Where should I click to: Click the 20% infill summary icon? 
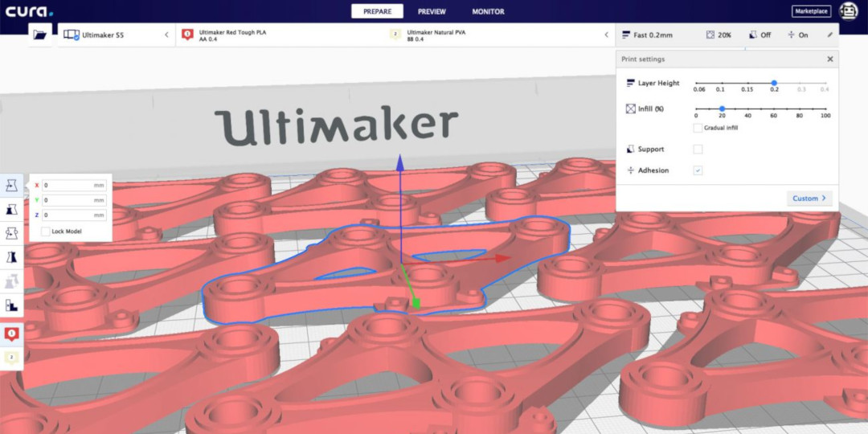point(710,35)
